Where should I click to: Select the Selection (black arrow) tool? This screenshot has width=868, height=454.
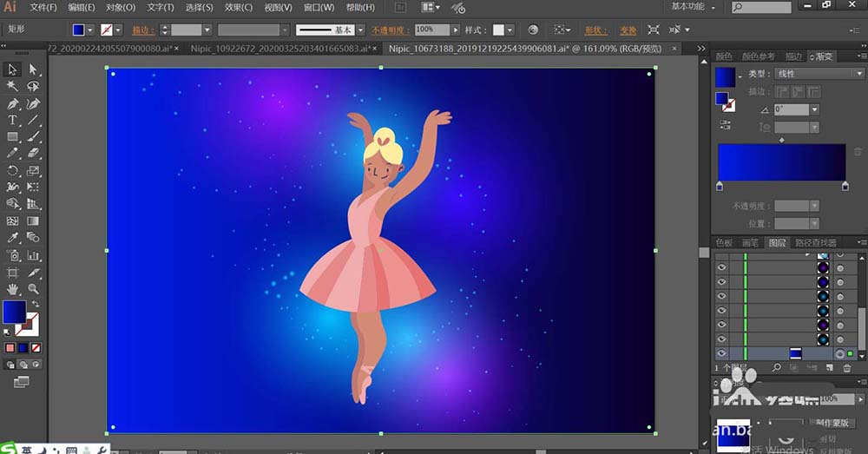13,69
